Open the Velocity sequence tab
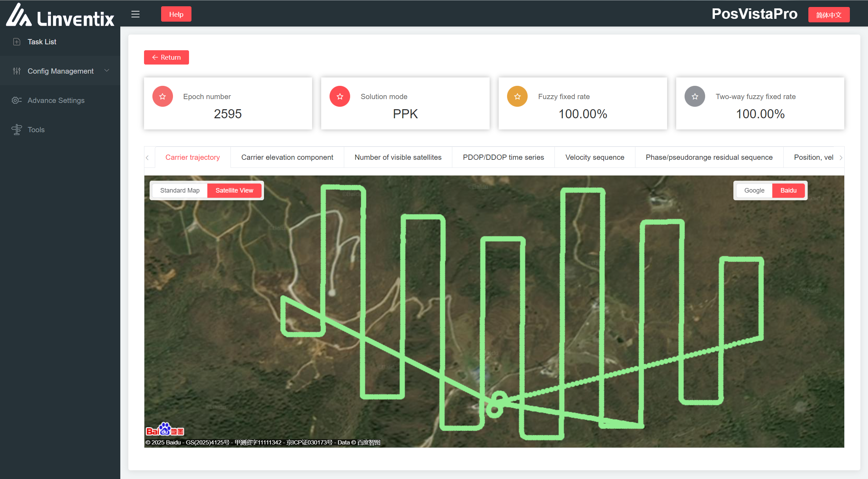868x479 pixels. (595, 157)
